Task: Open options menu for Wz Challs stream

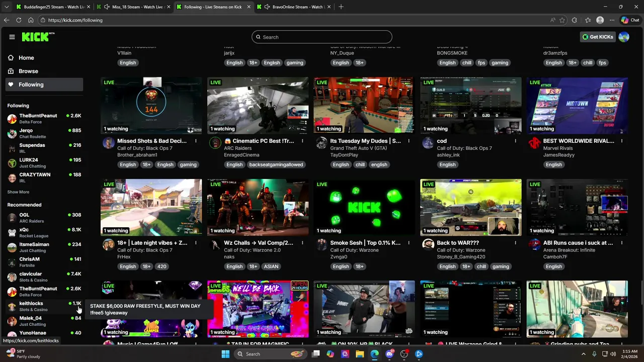Action: pyautogui.click(x=302, y=243)
